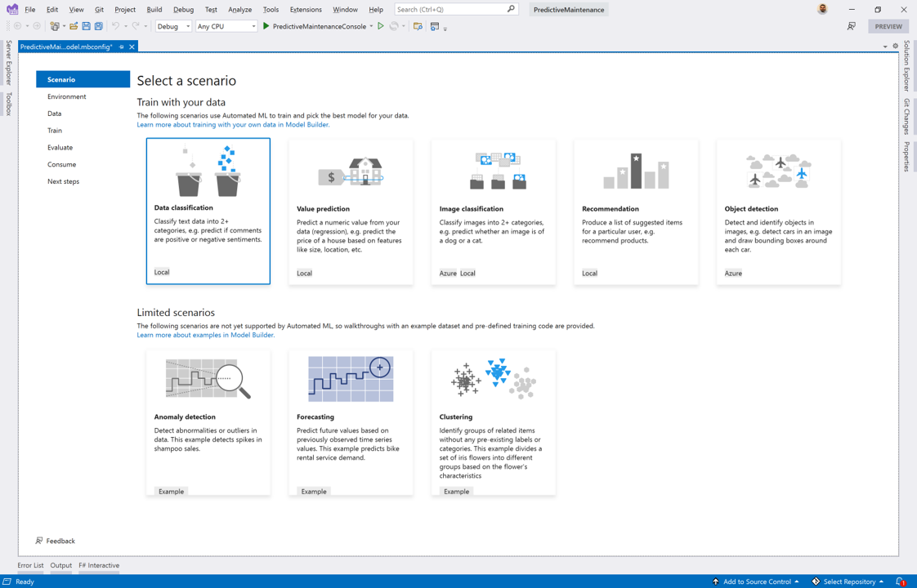Close the PredictiveMai...odel.mbconfig tab
Screen dimensions: 917x588
click(132, 47)
